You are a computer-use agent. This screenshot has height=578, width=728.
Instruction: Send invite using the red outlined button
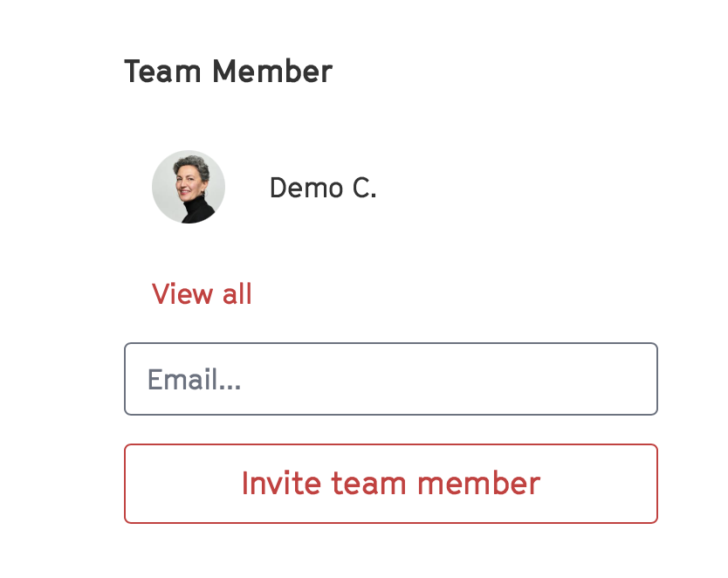pyautogui.click(x=391, y=484)
